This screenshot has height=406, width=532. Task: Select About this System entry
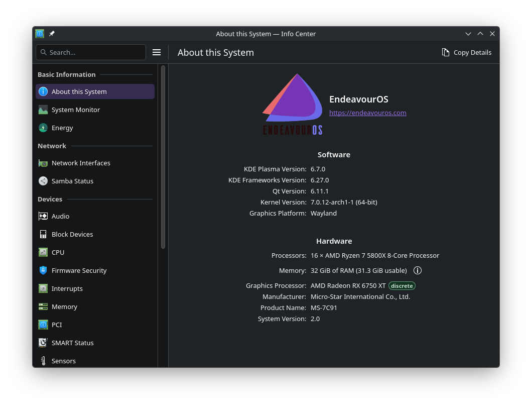pos(95,91)
